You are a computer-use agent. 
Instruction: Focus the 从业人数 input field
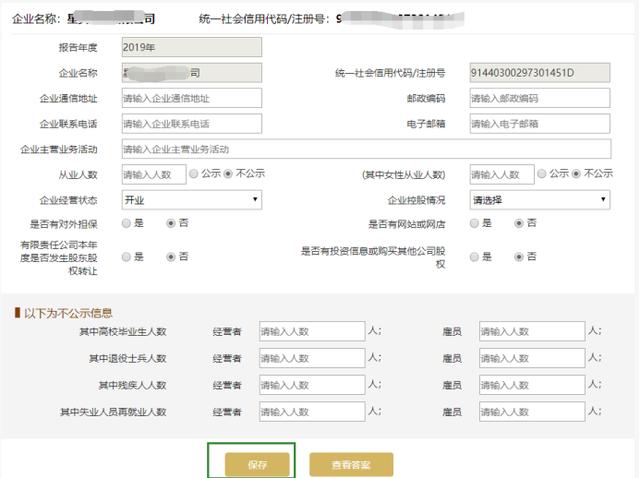coord(154,175)
